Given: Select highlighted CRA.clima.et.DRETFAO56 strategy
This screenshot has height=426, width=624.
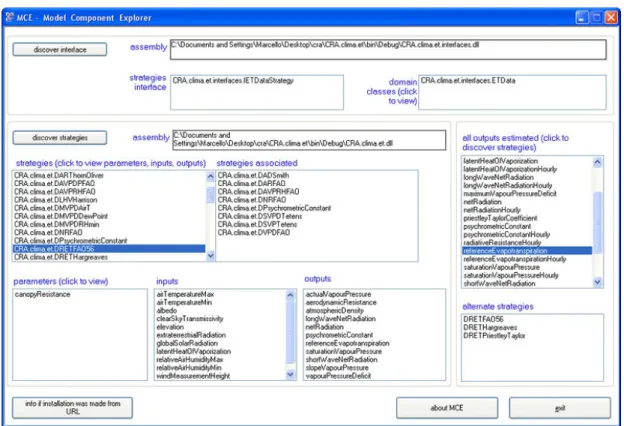Looking at the screenshot, I should 109,249.
